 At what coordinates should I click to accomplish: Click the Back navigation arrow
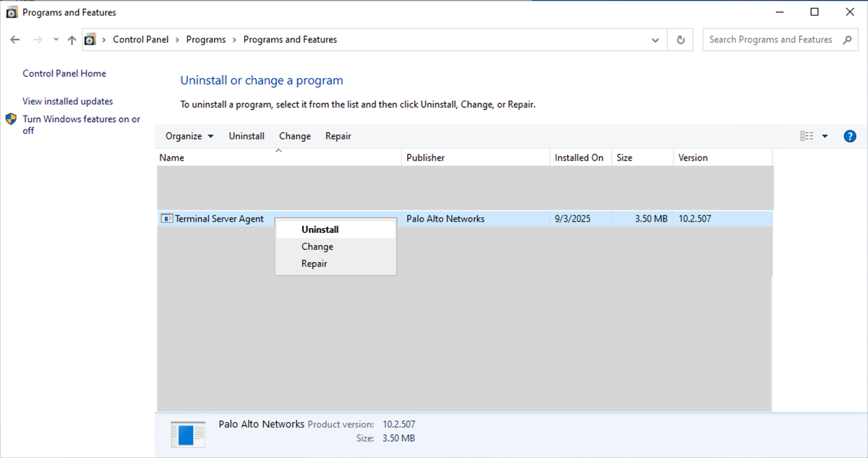[15, 40]
